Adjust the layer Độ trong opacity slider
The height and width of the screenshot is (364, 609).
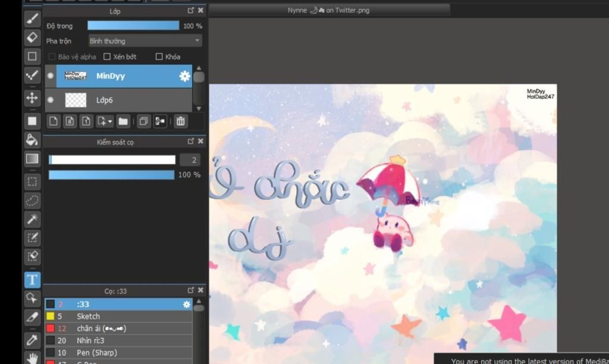133,26
